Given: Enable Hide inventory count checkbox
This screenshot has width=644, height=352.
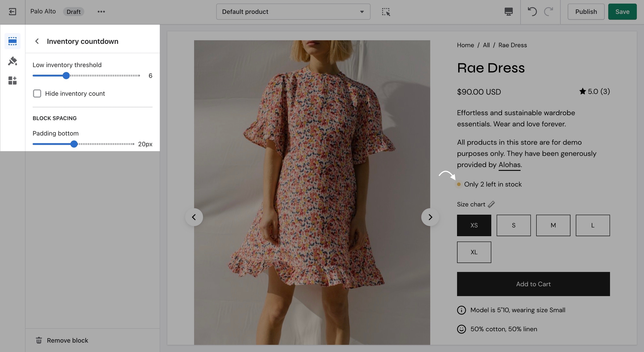Looking at the screenshot, I should point(37,93).
